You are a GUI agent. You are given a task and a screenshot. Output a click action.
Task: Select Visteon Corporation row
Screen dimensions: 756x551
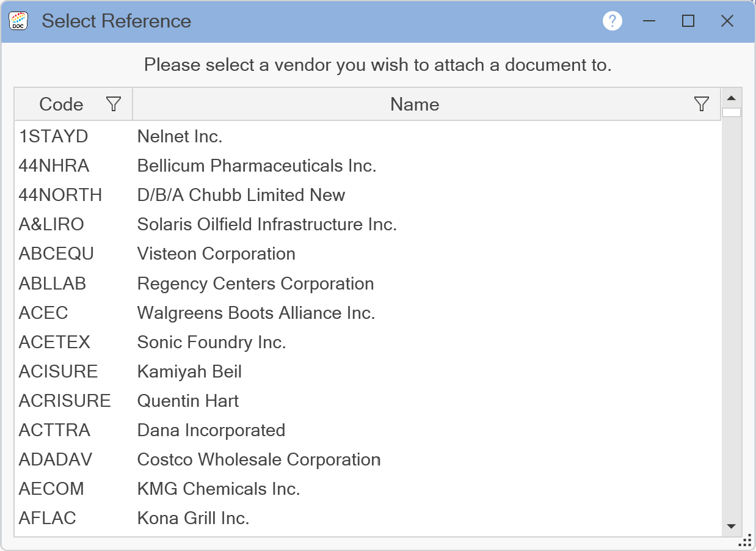pyautogui.click(x=216, y=254)
